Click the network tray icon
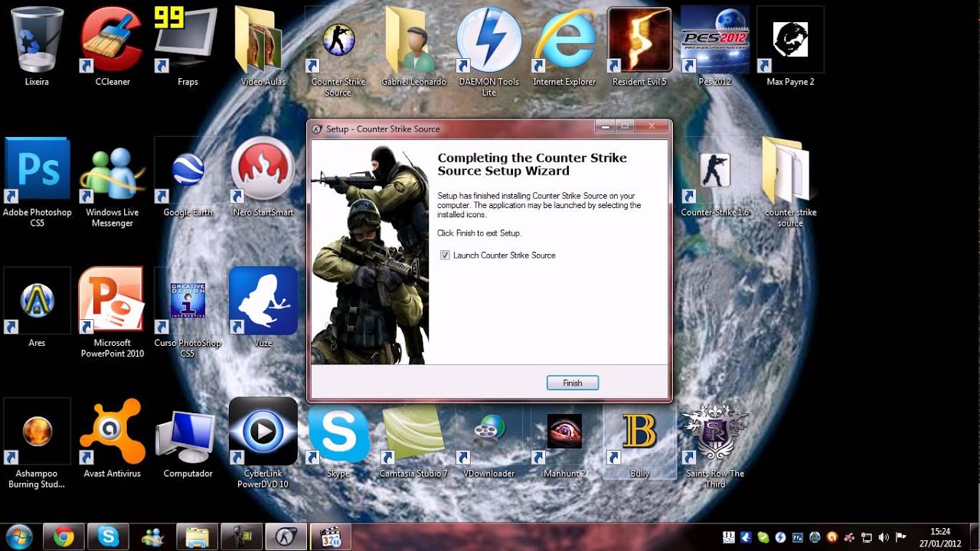The width and height of the screenshot is (980, 551). (x=867, y=537)
